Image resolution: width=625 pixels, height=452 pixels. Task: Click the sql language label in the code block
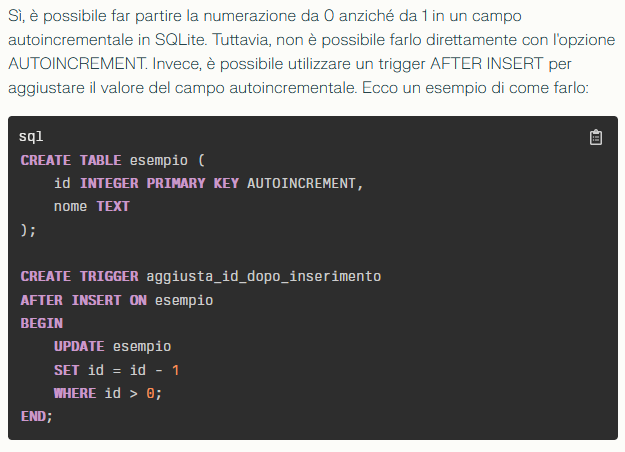tap(30, 136)
